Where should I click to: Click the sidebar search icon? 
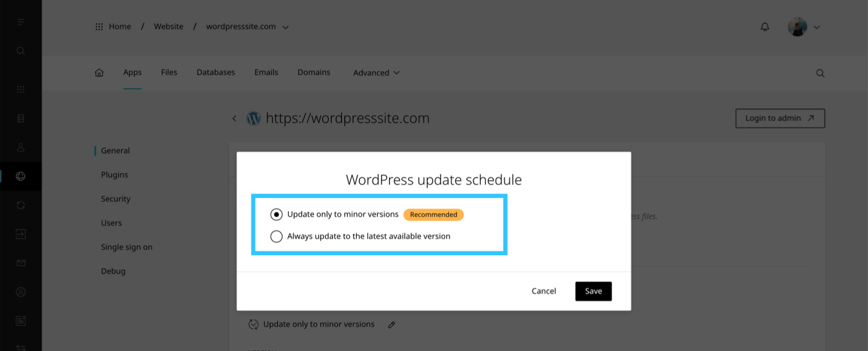(x=21, y=51)
